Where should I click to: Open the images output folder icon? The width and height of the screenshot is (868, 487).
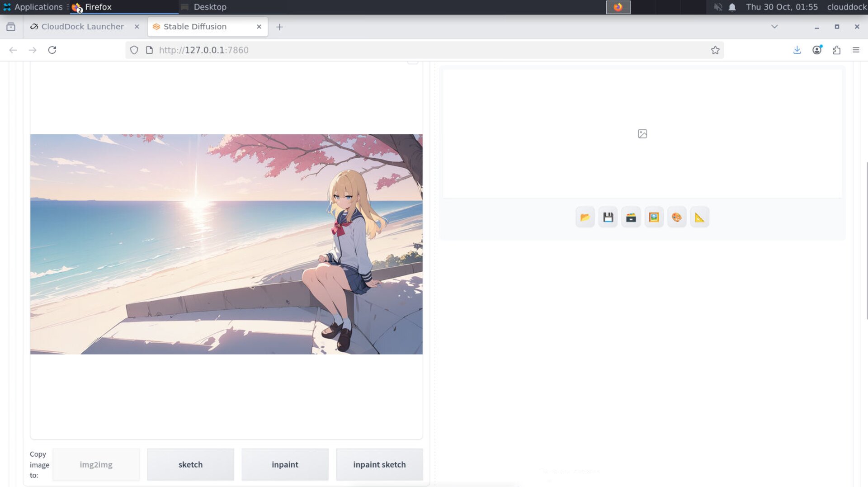585,217
